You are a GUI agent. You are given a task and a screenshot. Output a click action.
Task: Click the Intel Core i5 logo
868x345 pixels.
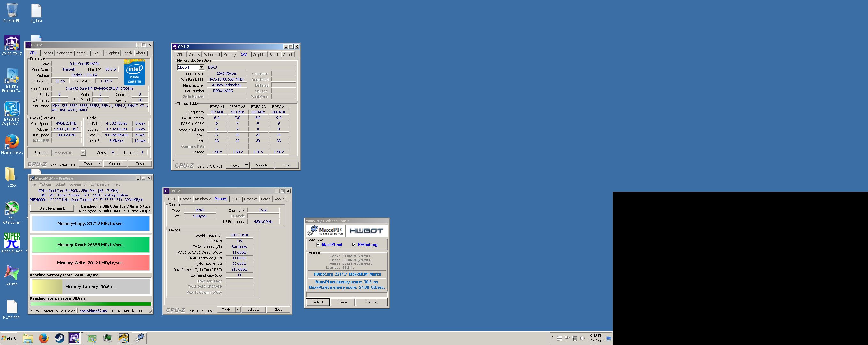134,73
